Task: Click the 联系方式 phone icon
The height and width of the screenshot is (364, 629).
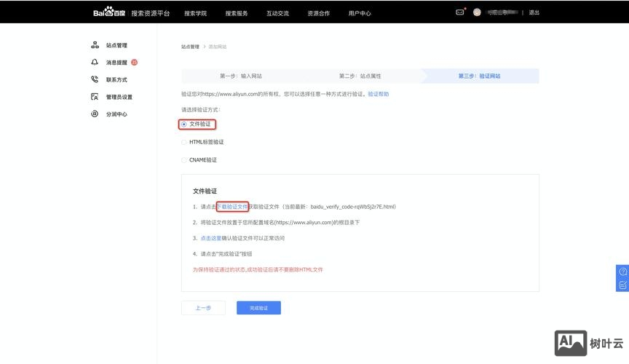Action: coord(95,79)
